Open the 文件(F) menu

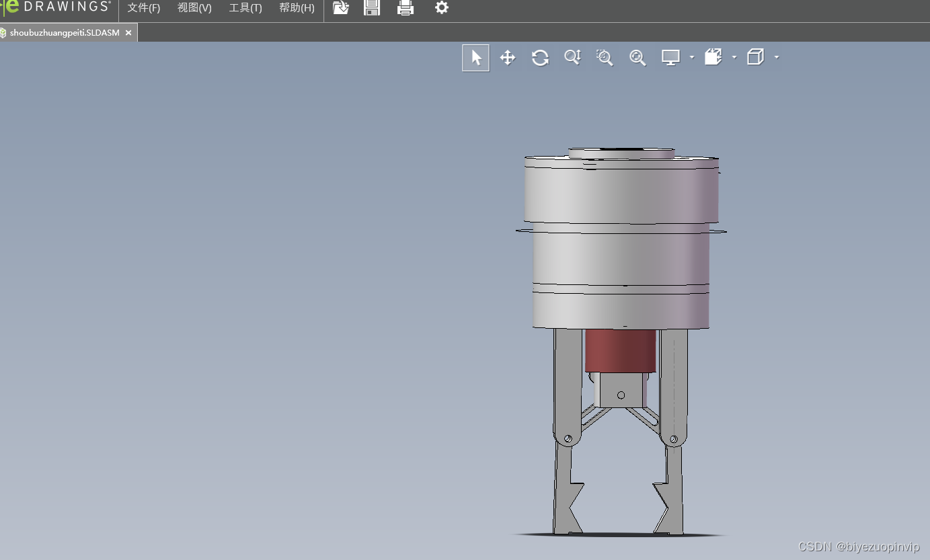tap(144, 8)
